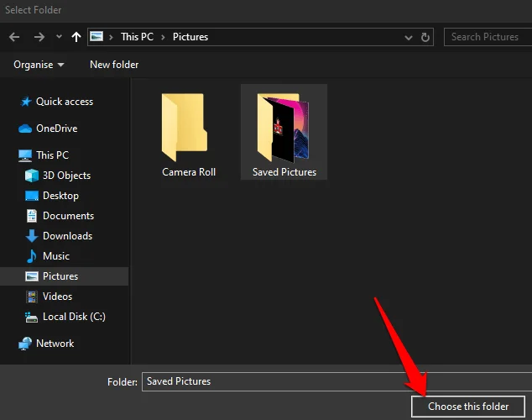The width and height of the screenshot is (532, 420).
Task: Click the Network globe icon
Action: coord(25,344)
